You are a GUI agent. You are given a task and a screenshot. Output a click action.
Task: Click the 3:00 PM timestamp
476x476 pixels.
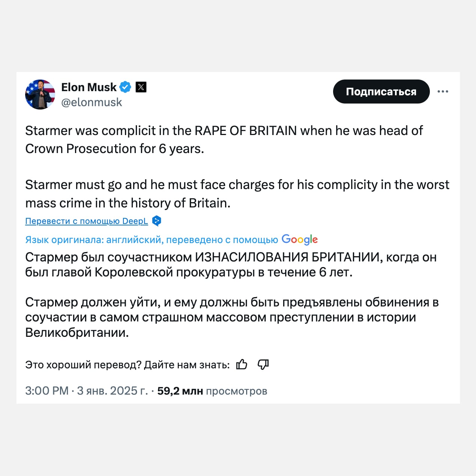pyautogui.click(x=47, y=391)
